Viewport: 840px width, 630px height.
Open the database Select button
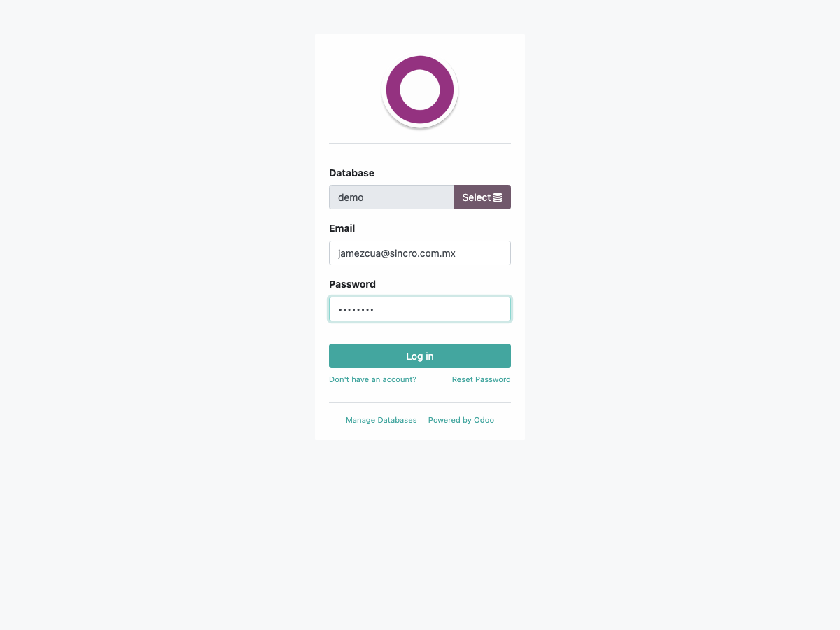click(x=482, y=197)
